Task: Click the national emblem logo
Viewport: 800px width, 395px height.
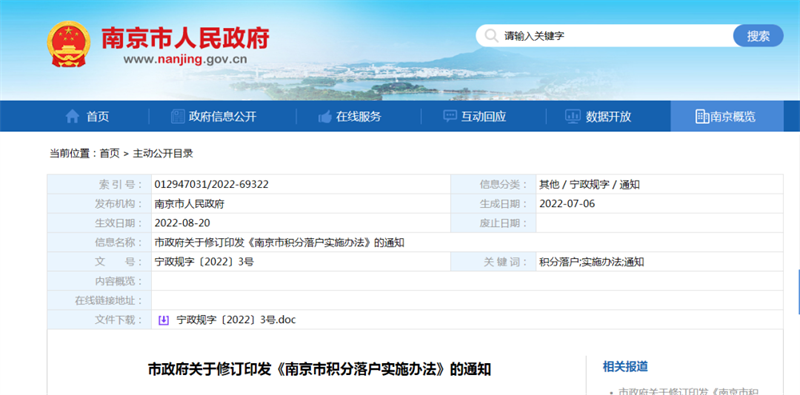Action: 68,44
